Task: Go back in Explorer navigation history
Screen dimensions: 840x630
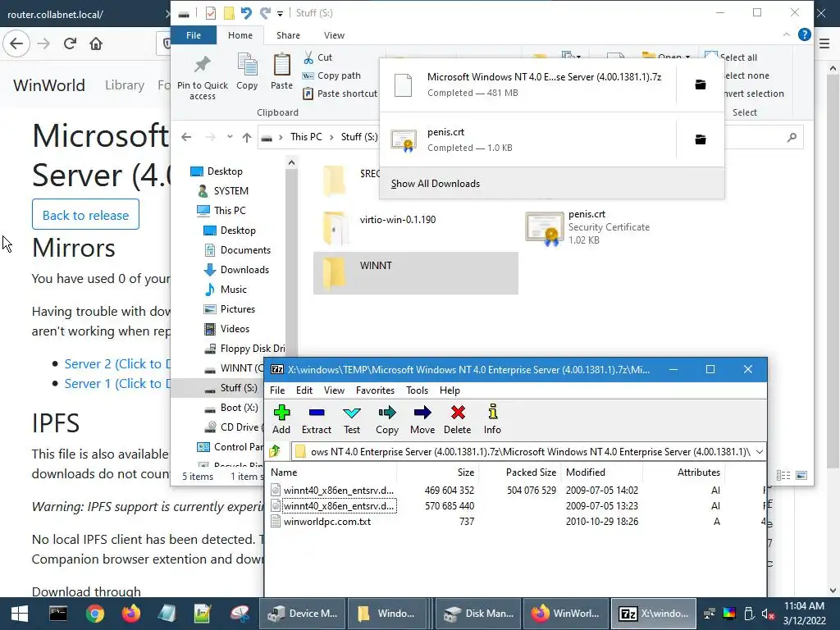Action: 186,137
